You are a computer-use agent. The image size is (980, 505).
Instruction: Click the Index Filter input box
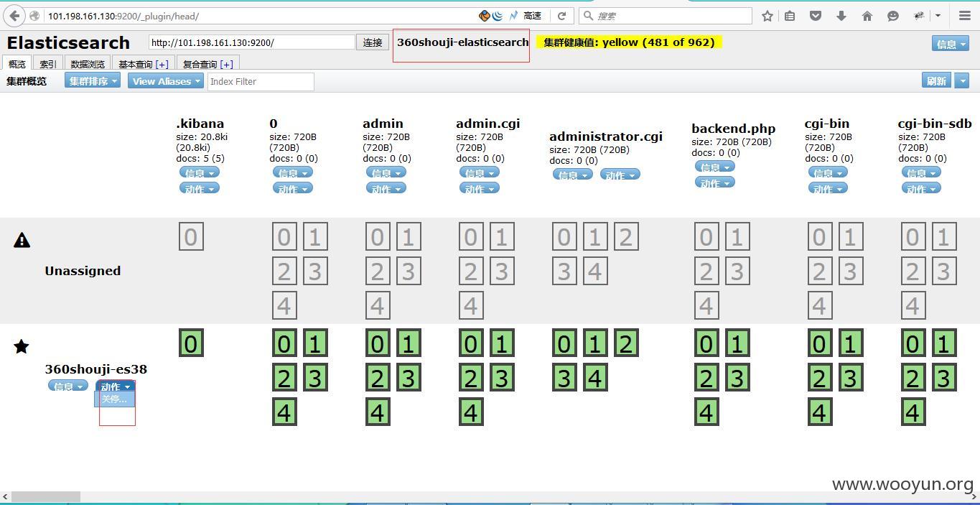pyautogui.click(x=261, y=81)
